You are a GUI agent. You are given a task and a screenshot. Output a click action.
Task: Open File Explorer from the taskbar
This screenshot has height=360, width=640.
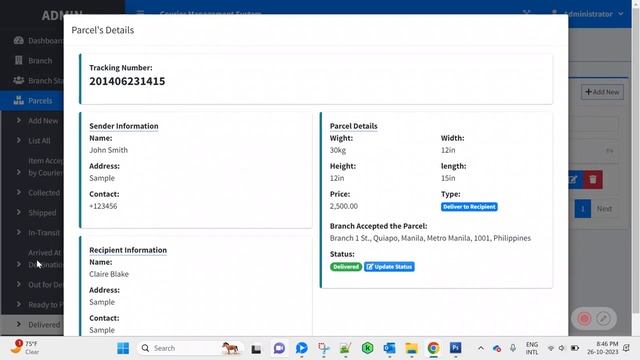(411, 348)
